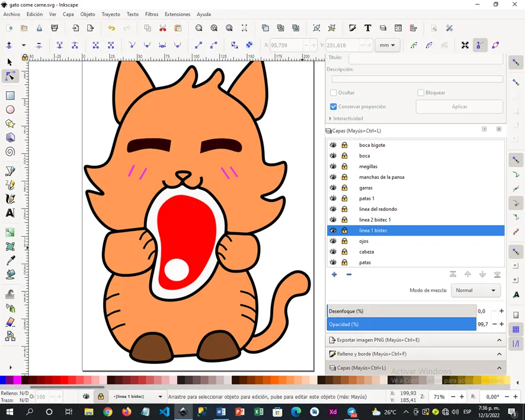Click the add layer plus icon
The width and height of the screenshot is (525, 420).
334,275
